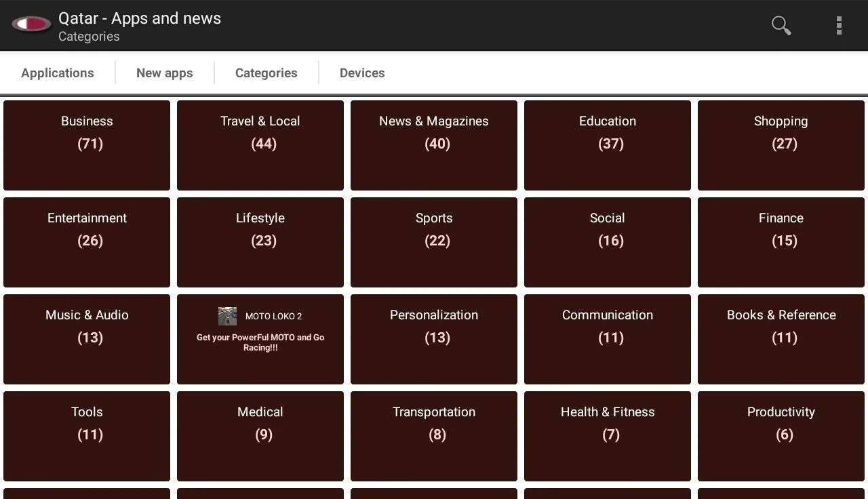
Task: Choose the Lifestyle (23) category
Action: click(x=260, y=242)
